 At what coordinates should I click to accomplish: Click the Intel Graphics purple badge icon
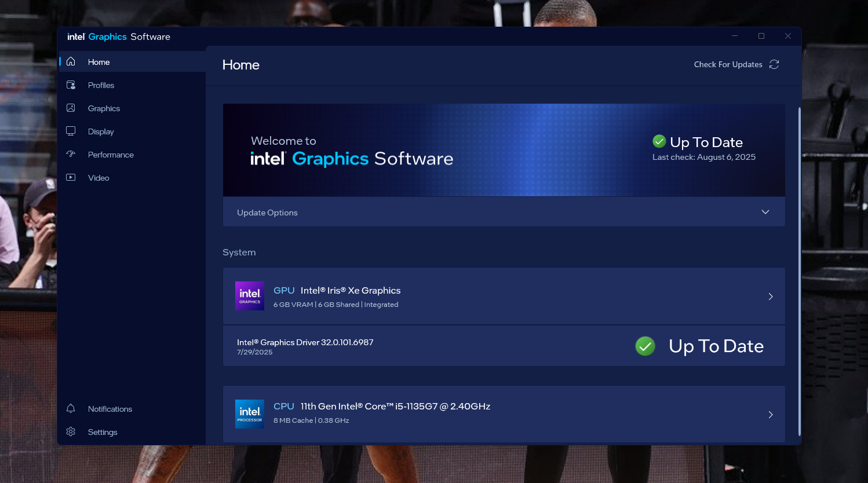[x=250, y=296]
